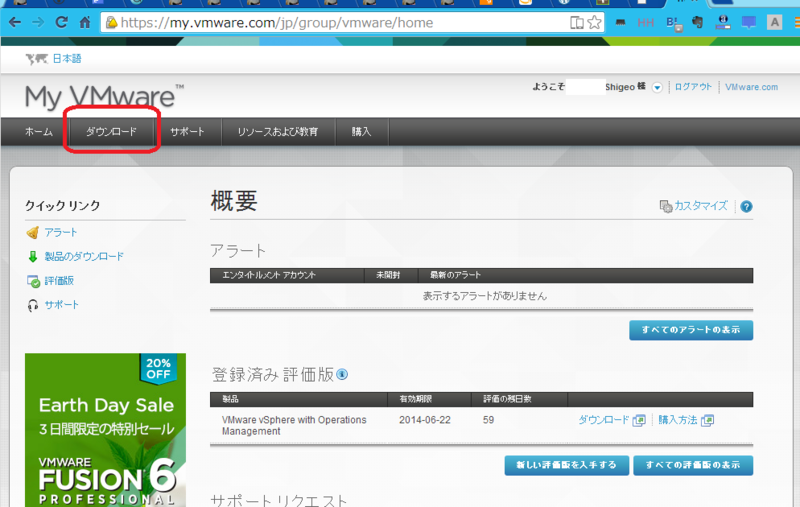Open the サポート menu tab
The height and width of the screenshot is (507, 800).
click(x=187, y=132)
